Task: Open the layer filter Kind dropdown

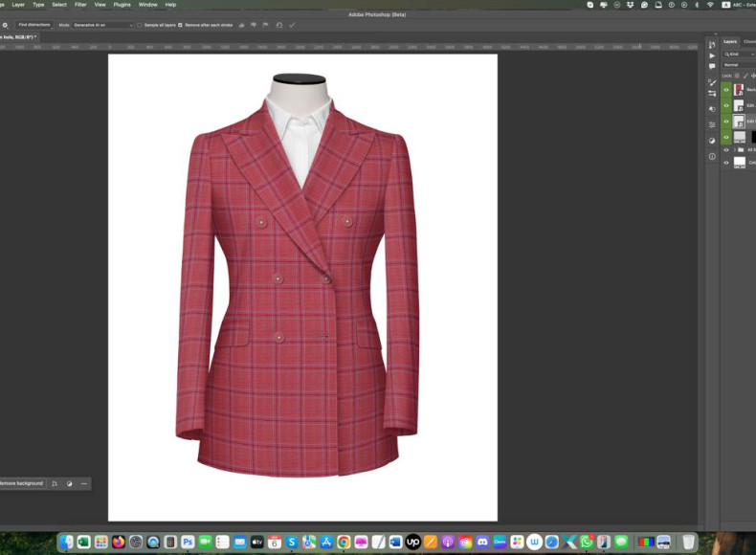Action: [x=739, y=54]
